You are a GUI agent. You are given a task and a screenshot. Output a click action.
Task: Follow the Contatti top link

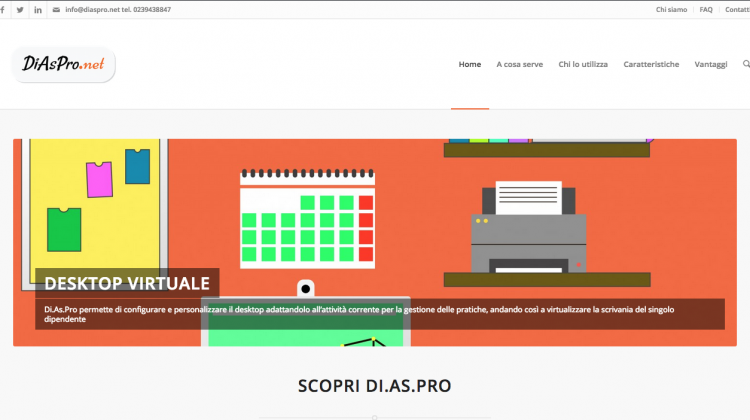coord(737,10)
